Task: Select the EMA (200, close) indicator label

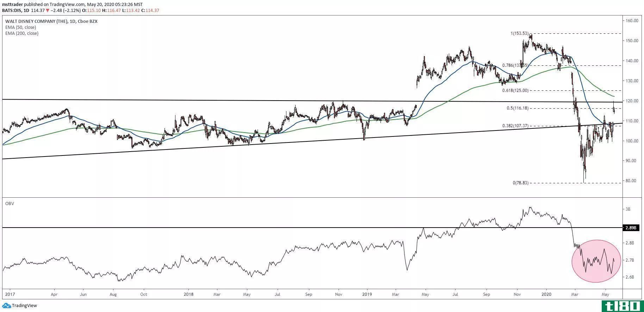Action: click(21, 33)
